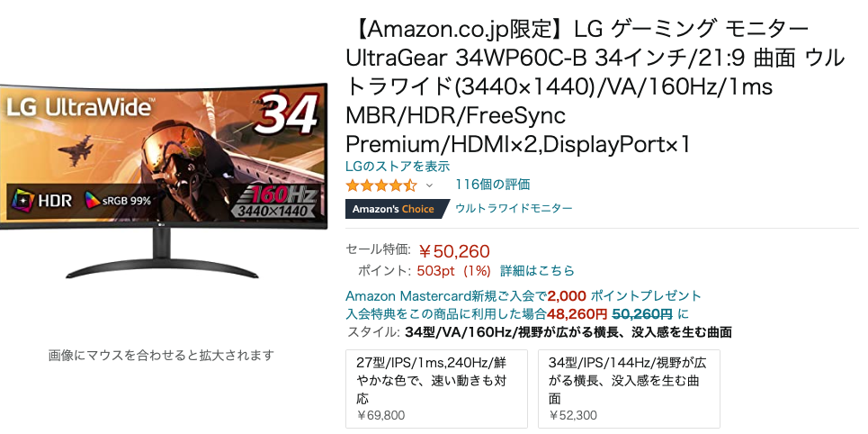Select 27型/IPS/1ms,240Hz style option
The height and width of the screenshot is (434, 868).
click(437, 389)
